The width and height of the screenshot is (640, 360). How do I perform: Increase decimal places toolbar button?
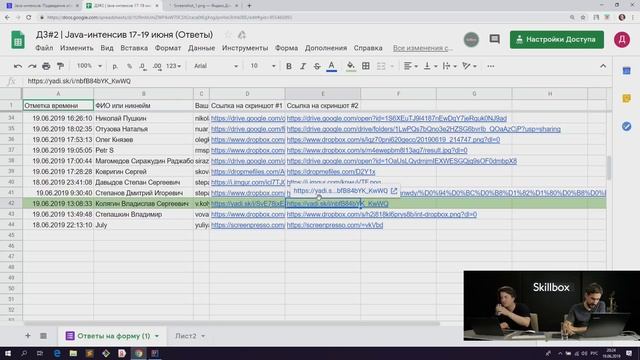(x=157, y=66)
